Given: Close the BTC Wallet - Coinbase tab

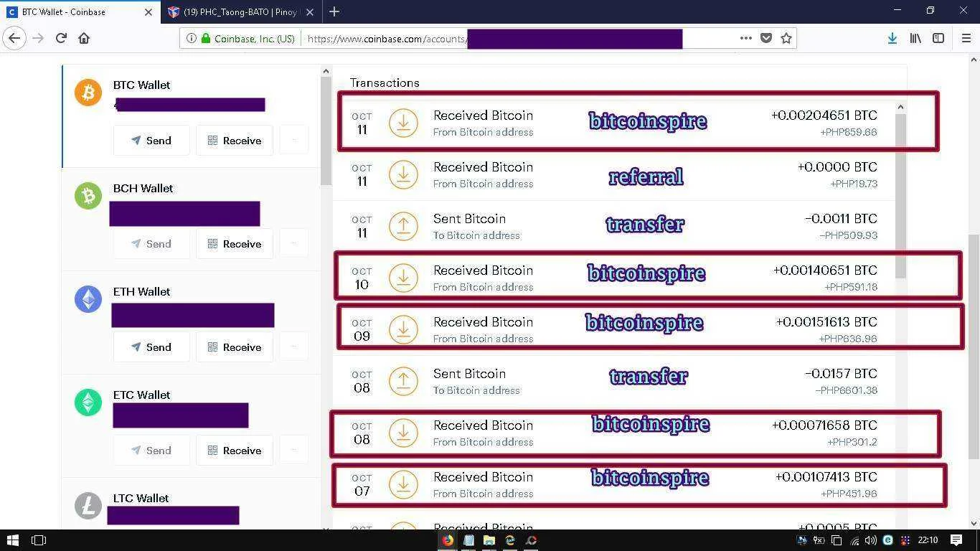Looking at the screenshot, I should [x=149, y=12].
